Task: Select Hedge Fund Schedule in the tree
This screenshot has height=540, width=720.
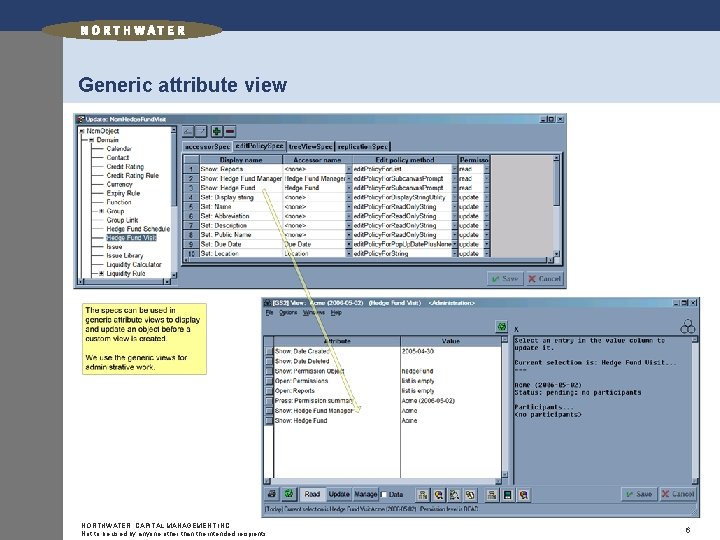Action: 138,229
